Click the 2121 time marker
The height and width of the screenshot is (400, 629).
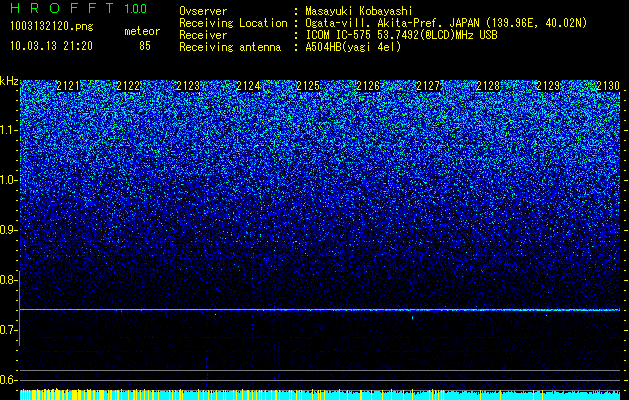[68, 86]
